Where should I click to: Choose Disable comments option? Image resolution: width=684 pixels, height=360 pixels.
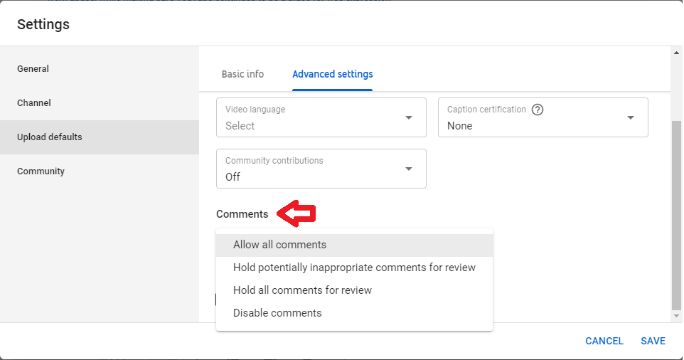coord(354,313)
